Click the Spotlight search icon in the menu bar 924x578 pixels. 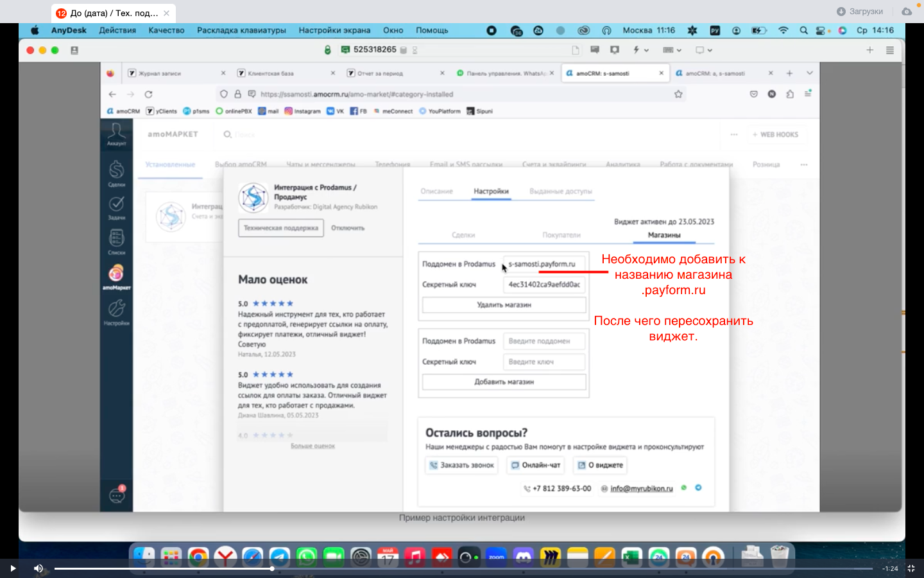pyautogui.click(x=803, y=30)
